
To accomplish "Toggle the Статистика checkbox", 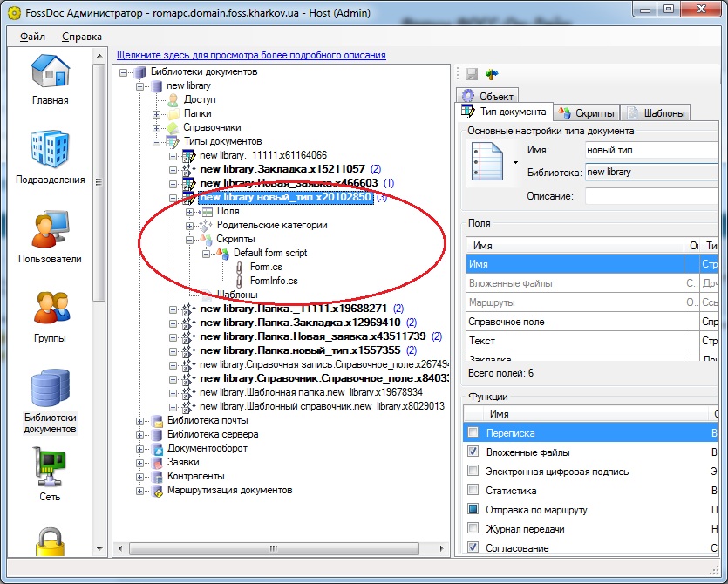I will [x=473, y=491].
